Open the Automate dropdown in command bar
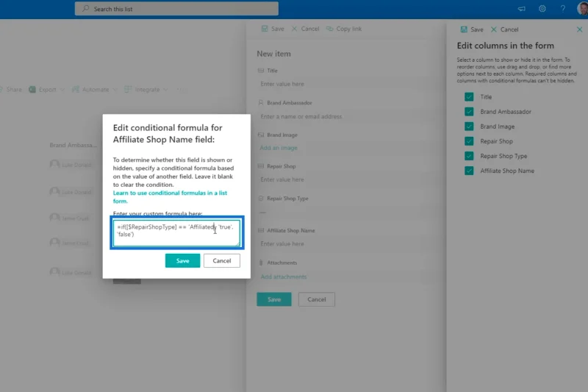 (95, 89)
